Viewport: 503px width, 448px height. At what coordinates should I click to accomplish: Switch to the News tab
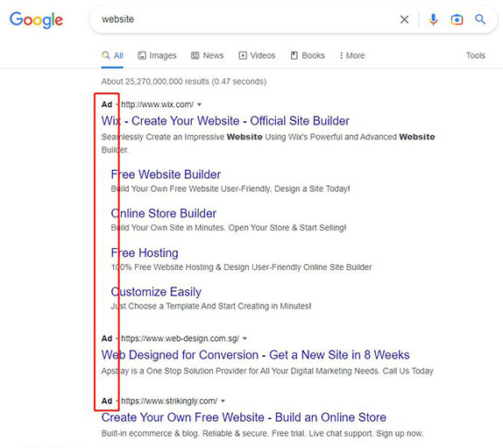pyautogui.click(x=207, y=55)
